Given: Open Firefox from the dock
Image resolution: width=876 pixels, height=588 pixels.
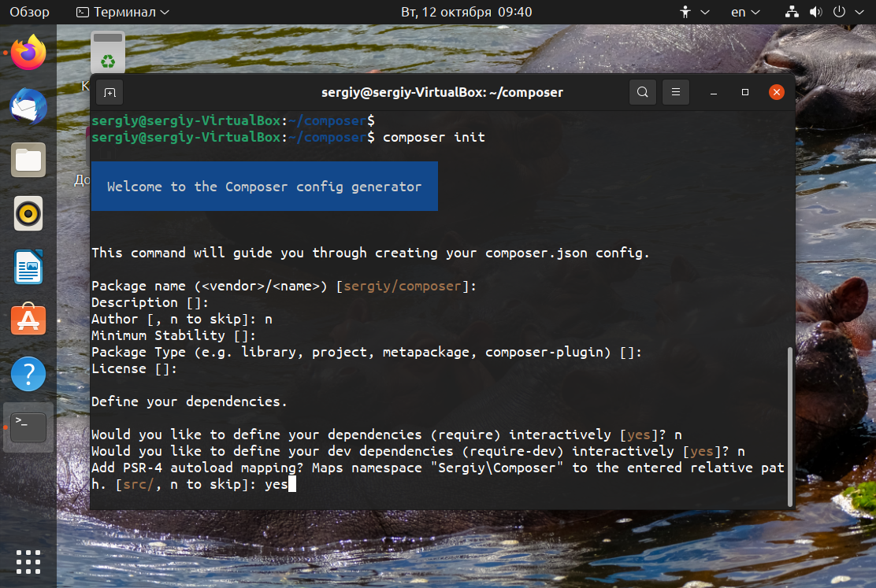Looking at the screenshot, I should click(x=28, y=53).
